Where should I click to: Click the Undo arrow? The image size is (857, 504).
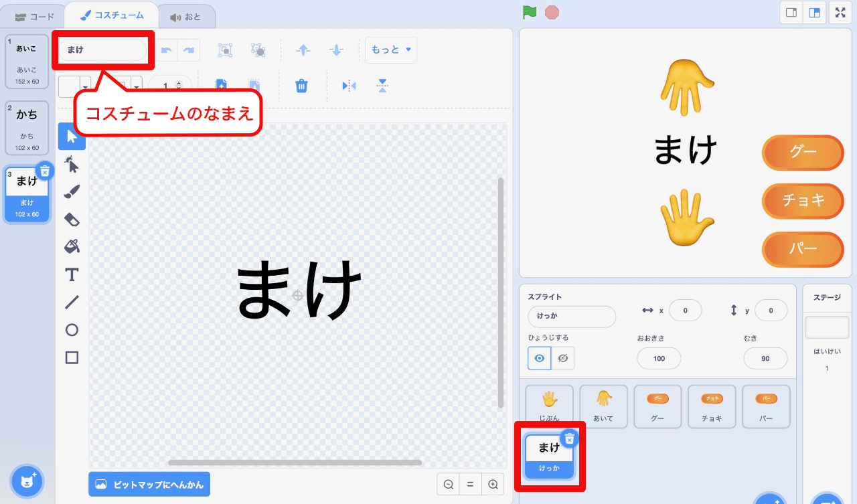pyautogui.click(x=167, y=50)
